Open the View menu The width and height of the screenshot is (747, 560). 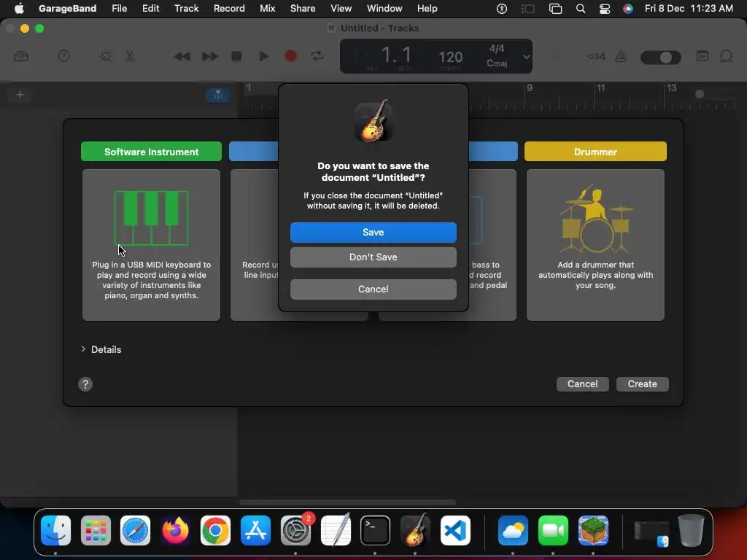pos(341,8)
